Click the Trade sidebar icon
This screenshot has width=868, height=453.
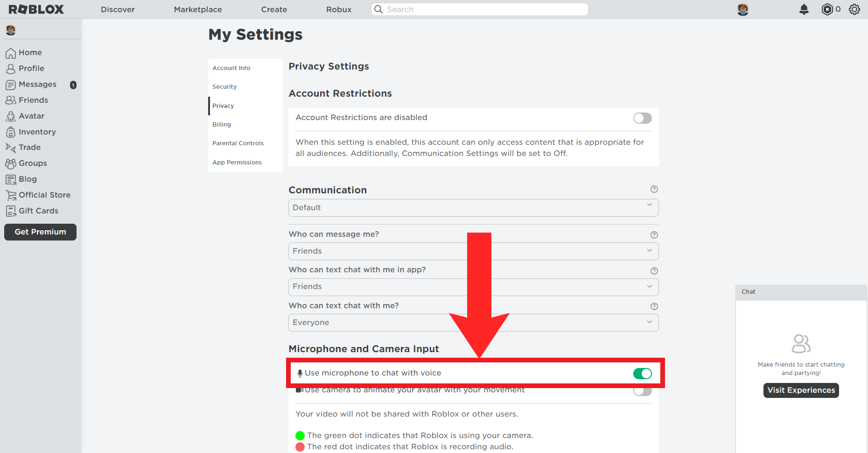[11, 148]
